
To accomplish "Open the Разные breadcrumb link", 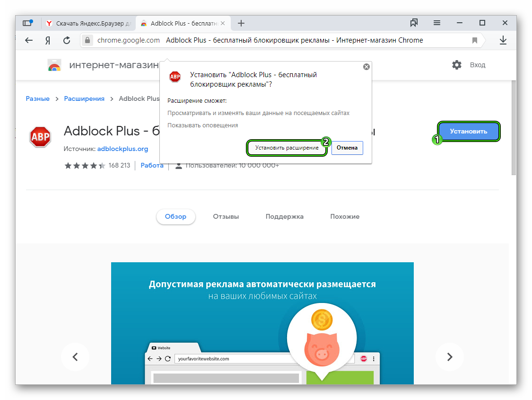I will tap(38, 98).
